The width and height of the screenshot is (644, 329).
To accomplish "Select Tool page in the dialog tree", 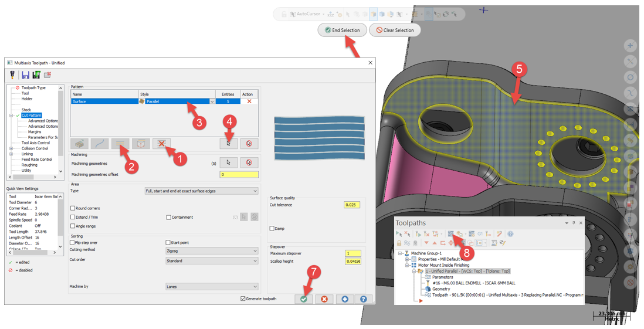I will tap(25, 93).
